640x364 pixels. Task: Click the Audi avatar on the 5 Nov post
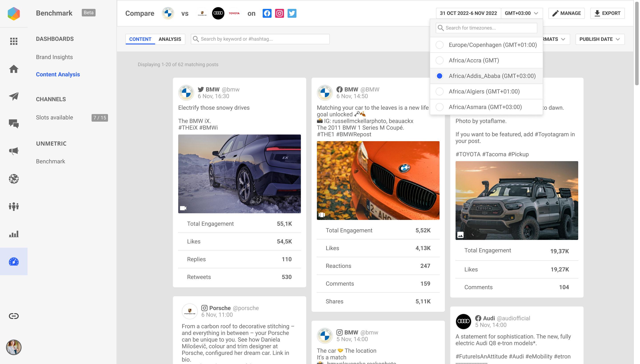coord(464,322)
